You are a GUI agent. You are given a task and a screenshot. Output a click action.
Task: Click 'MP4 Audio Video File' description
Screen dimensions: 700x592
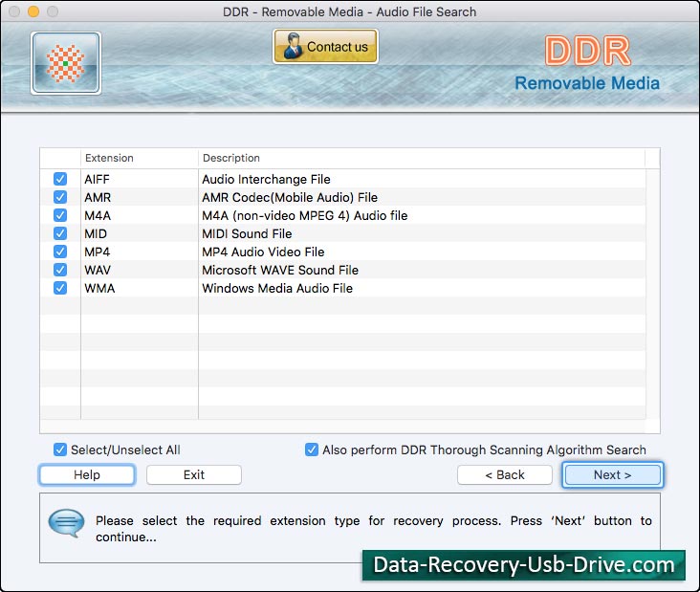(x=263, y=252)
